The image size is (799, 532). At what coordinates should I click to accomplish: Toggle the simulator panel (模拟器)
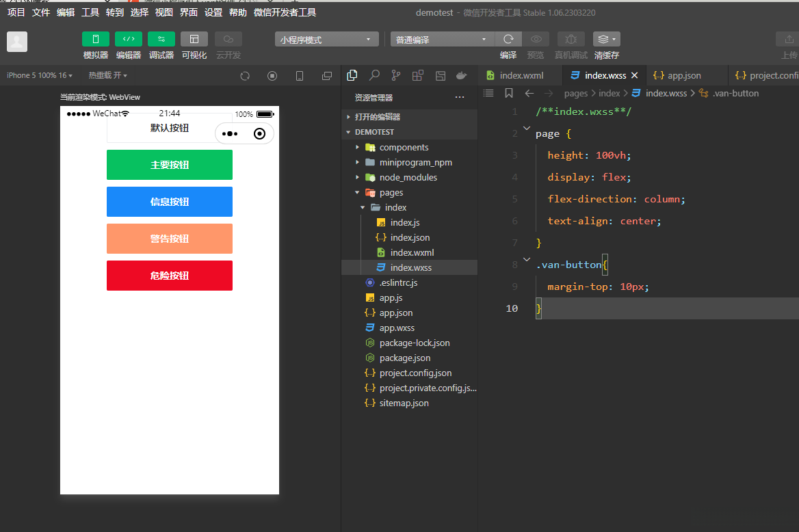coord(96,39)
